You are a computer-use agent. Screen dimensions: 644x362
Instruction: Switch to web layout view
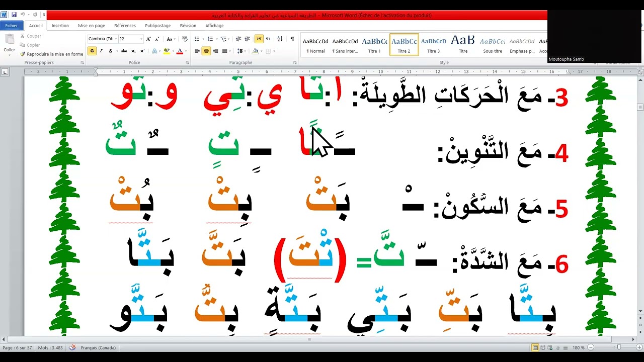tap(550, 347)
